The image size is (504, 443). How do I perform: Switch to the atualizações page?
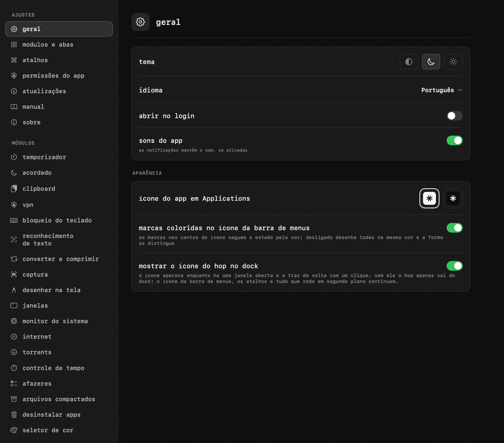coord(59,91)
